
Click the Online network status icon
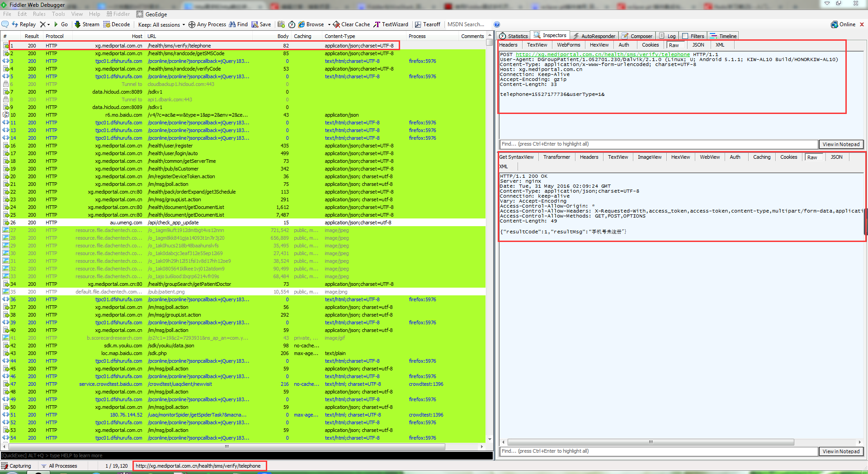pos(835,24)
